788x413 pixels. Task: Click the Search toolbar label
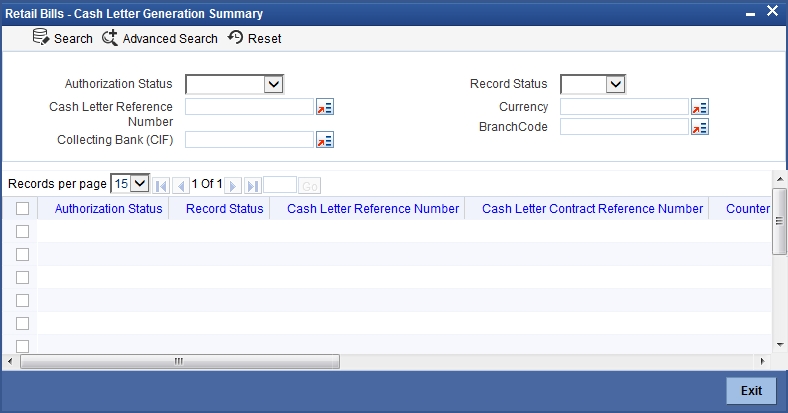73,39
